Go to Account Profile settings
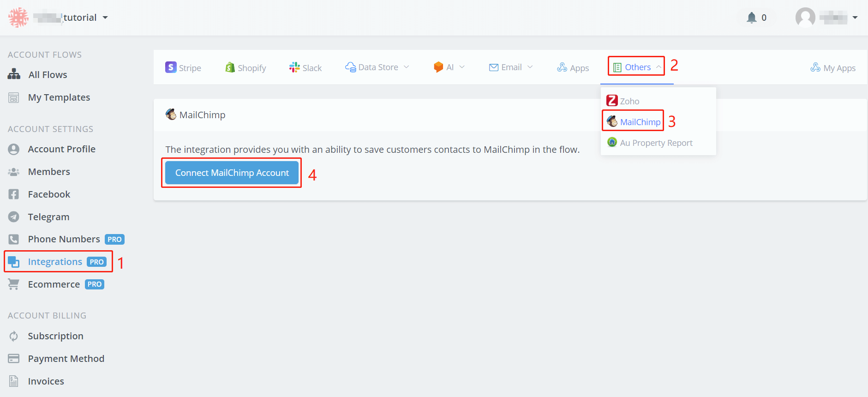This screenshot has height=397, width=868. (x=62, y=149)
